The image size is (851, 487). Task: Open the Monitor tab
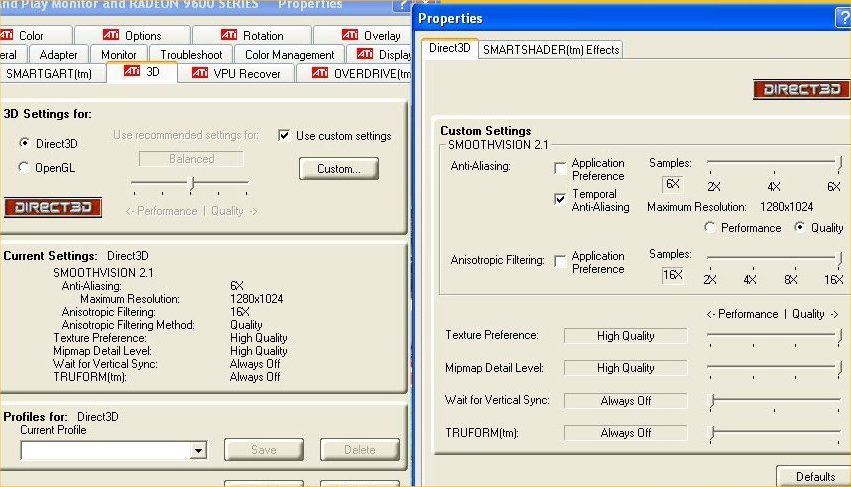[118, 54]
